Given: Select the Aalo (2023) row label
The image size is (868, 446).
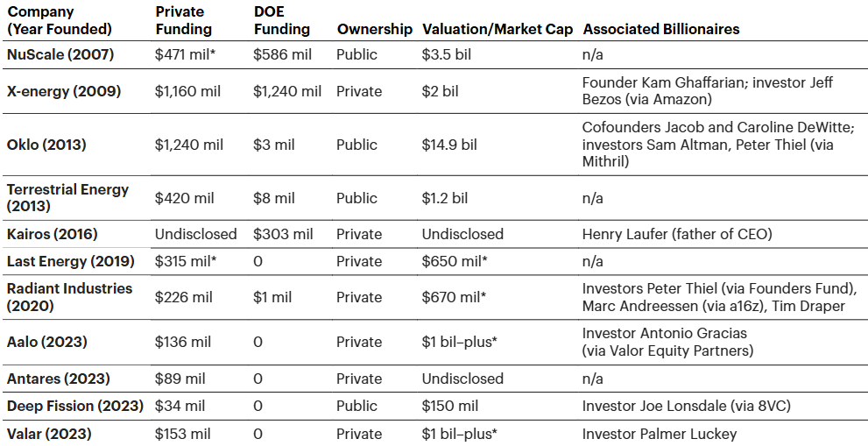Looking at the screenshot, I should (46, 342).
